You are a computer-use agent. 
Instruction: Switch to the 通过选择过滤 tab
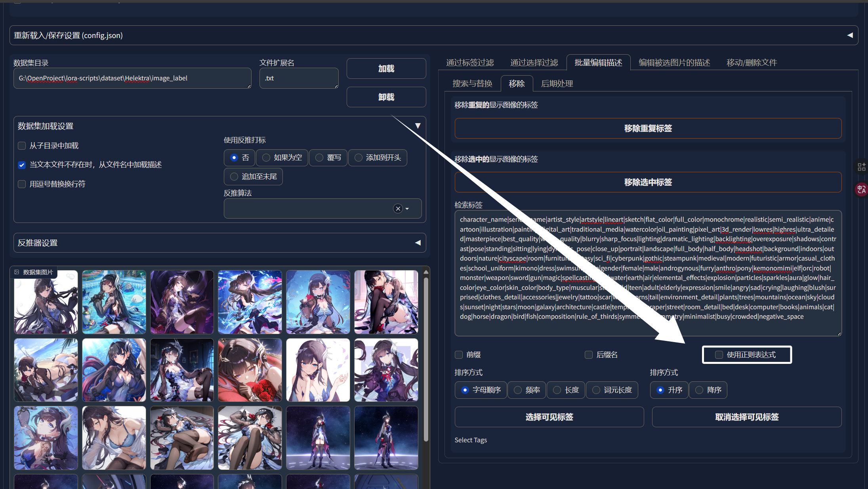(534, 63)
